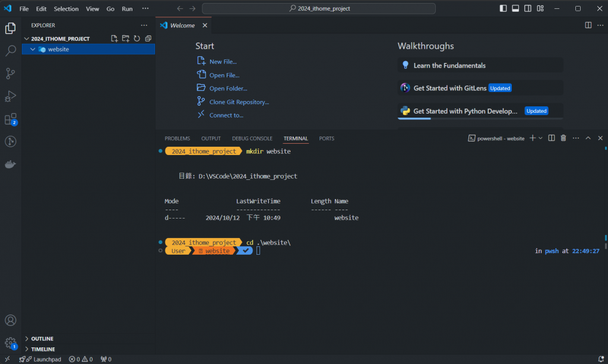The height and width of the screenshot is (364, 608).
Task: Kill the terminal with trash icon
Action: point(563,138)
